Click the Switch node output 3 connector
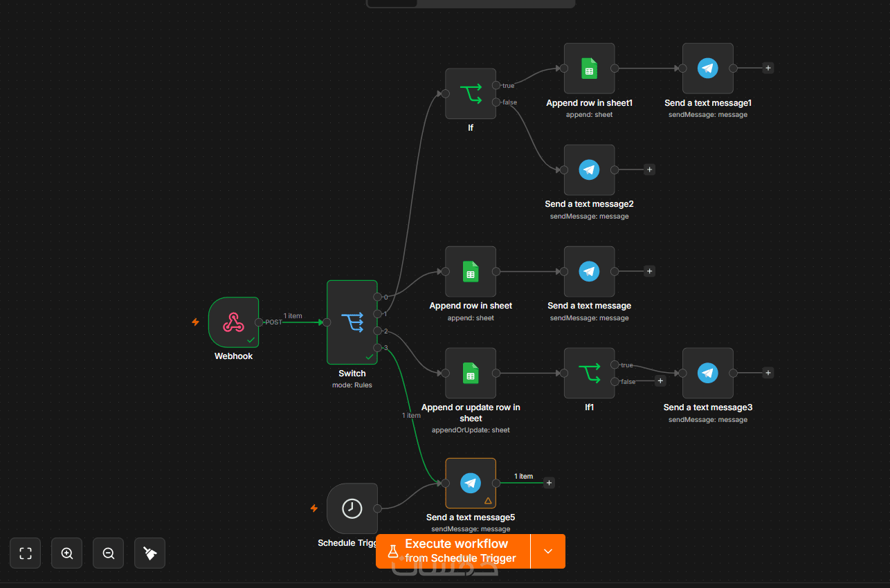Image resolution: width=890 pixels, height=588 pixels. (377, 347)
